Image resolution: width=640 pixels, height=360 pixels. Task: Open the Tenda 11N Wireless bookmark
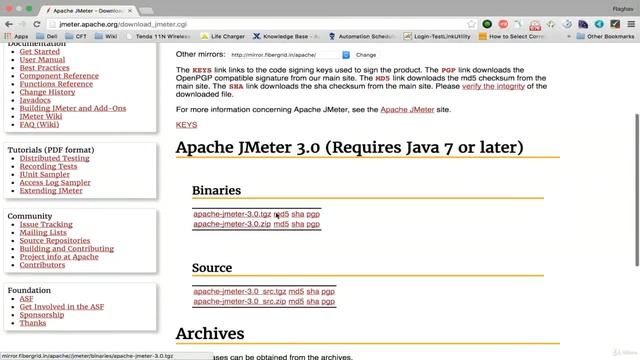158,36
